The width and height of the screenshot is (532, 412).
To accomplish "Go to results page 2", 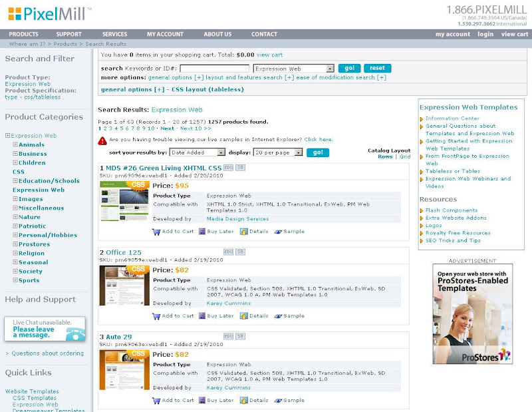I will (x=105, y=128).
